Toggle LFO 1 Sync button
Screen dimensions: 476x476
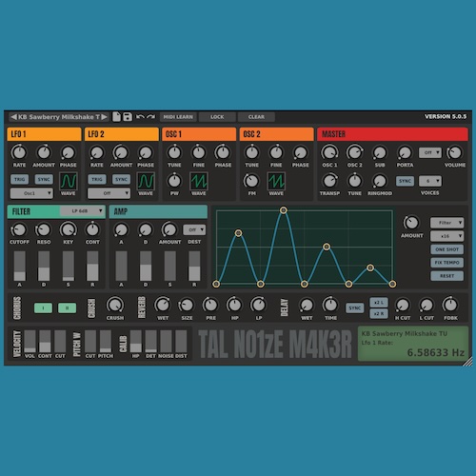point(44,179)
